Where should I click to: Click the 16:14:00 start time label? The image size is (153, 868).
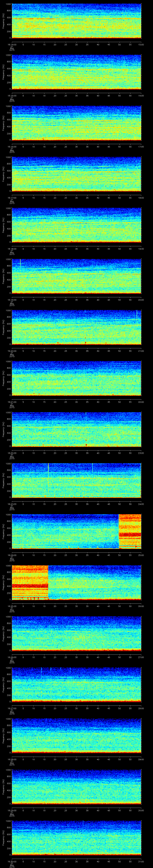pyautogui.click(x=12, y=44)
